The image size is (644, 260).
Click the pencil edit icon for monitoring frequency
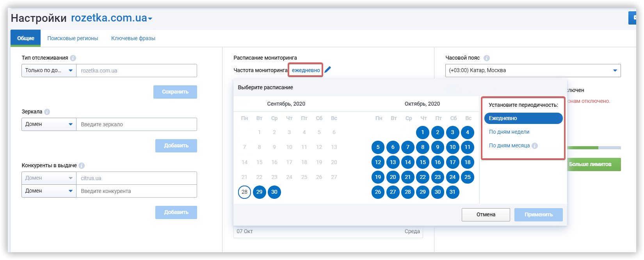tap(328, 70)
